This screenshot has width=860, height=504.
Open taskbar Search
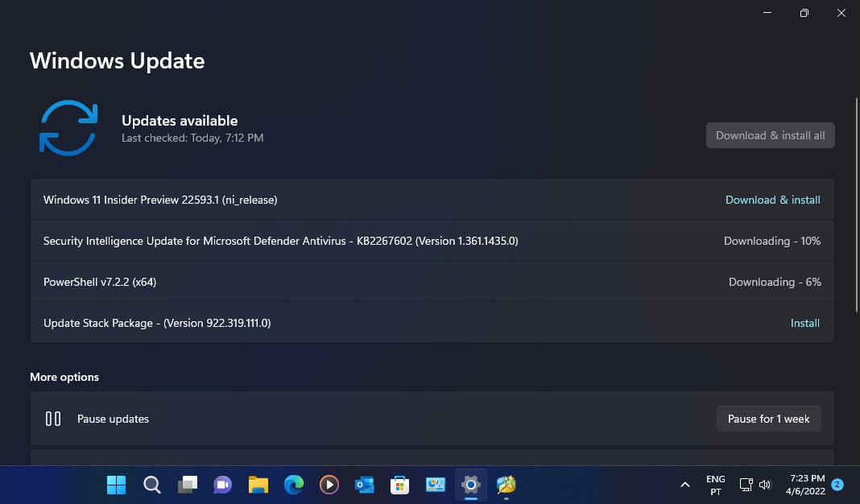coord(152,485)
